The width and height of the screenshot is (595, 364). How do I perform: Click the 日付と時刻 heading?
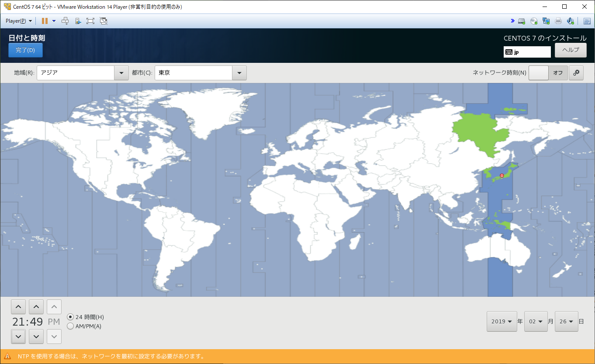pos(27,38)
